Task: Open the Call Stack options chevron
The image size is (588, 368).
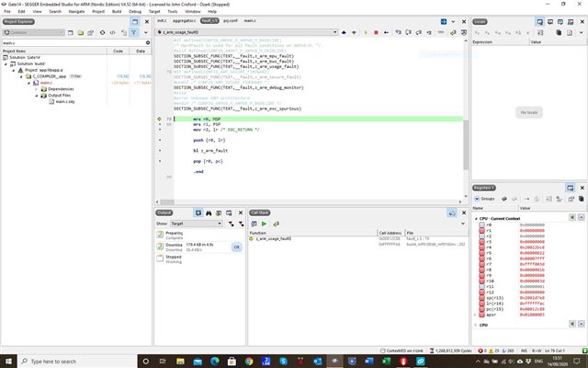Action: coord(463,224)
